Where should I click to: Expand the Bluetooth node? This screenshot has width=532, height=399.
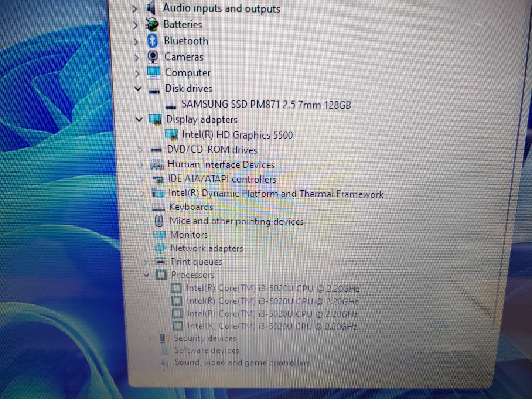pyautogui.click(x=136, y=41)
